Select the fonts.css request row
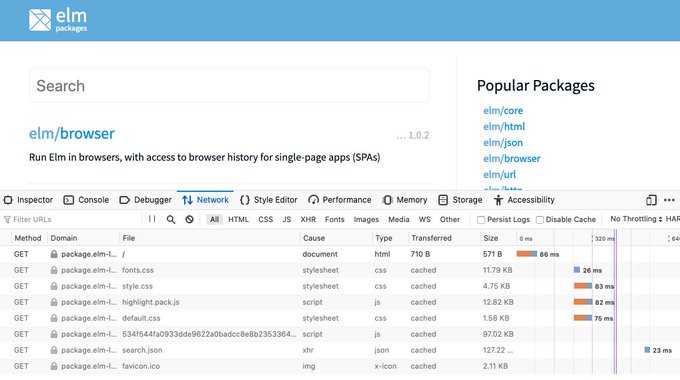This screenshot has height=380, width=680. click(340, 270)
